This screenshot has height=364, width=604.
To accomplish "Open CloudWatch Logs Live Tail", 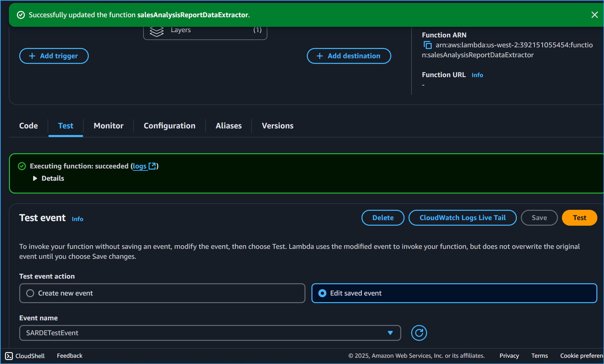I will tap(462, 218).
